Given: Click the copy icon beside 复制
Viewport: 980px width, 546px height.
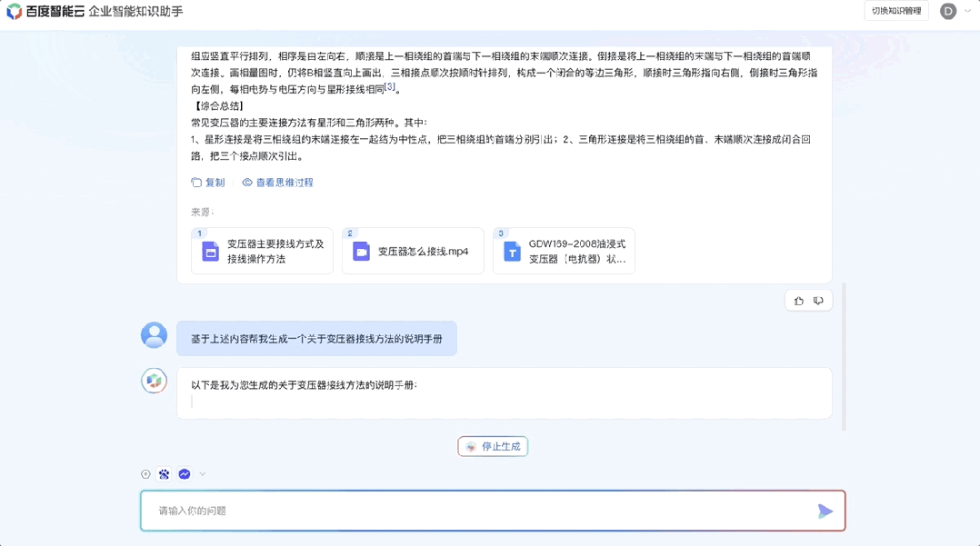Looking at the screenshot, I should coord(196,183).
